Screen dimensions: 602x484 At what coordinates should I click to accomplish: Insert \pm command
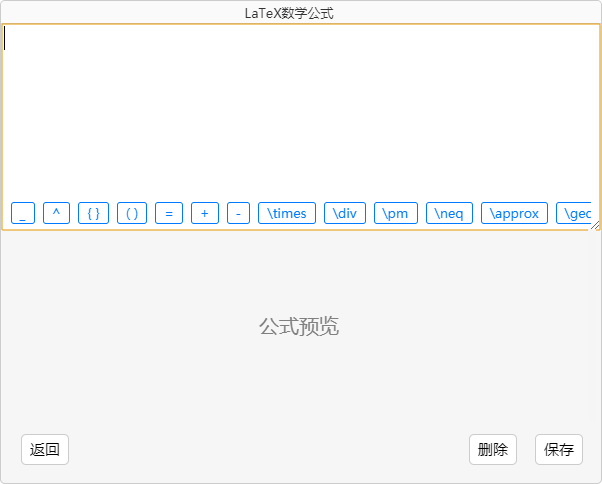[396, 213]
